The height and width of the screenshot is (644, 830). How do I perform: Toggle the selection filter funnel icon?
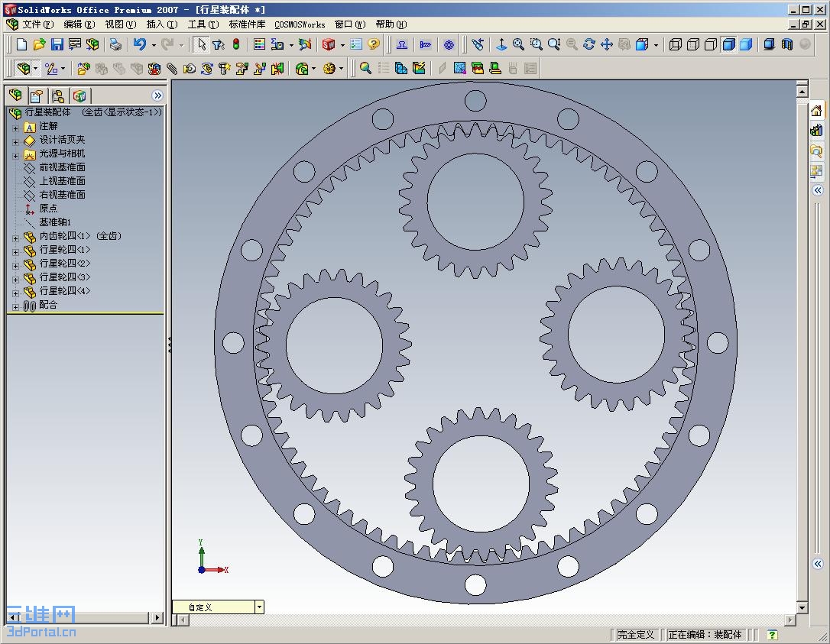coord(219,44)
